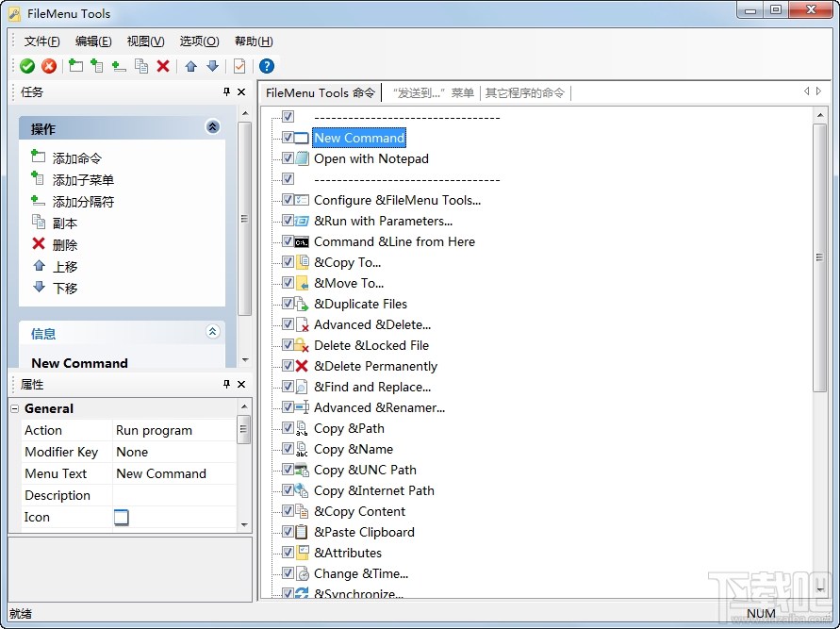The width and height of the screenshot is (840, 629).
Task: Click the Command Line from Here icon
Action: 302,242
